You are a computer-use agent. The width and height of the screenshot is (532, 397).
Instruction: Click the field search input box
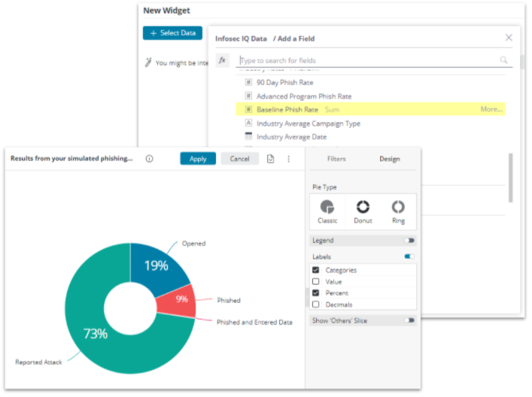point(369,60)
